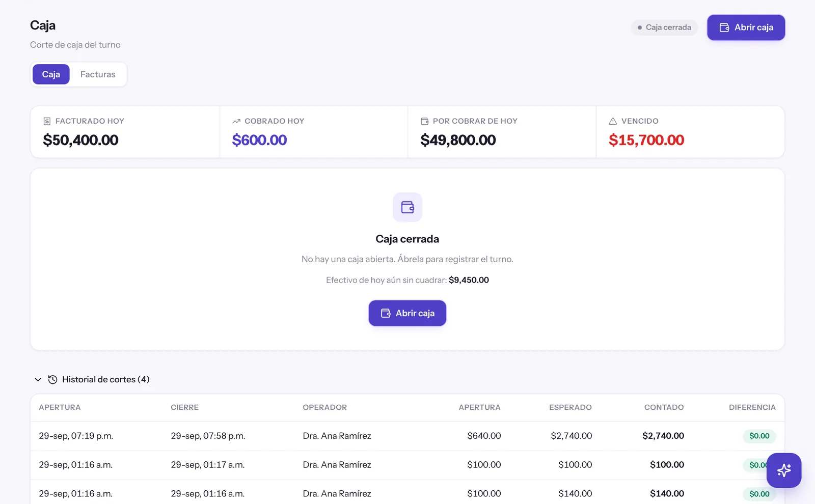Click the trending arrow icon next to Cobrado hoy
The height and width of the screenshot is (504, 815).
236,121
